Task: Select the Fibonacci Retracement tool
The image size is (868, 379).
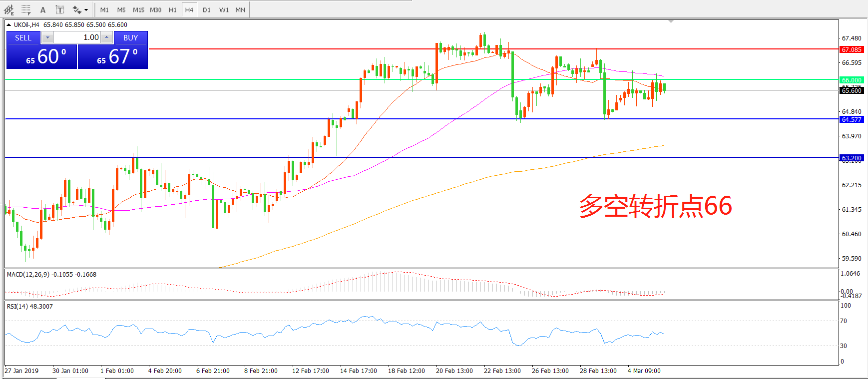Action: pyautogui.click(x=26, y=9)
